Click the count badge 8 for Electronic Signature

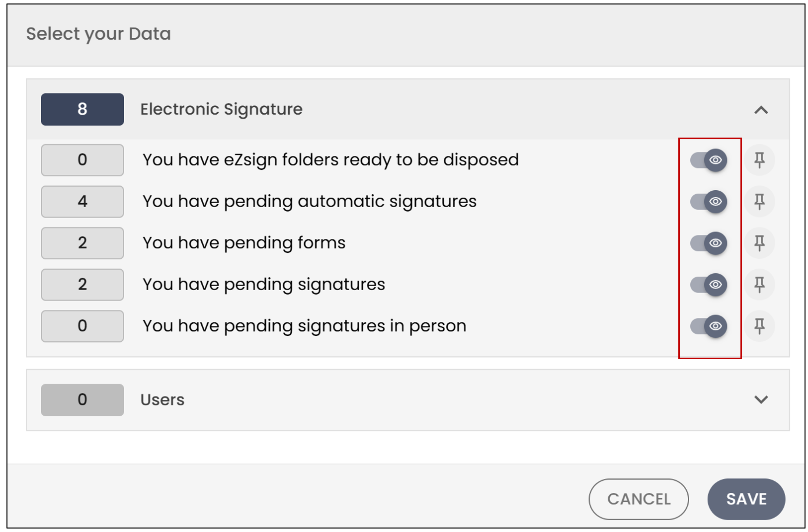tap(82, 109)
